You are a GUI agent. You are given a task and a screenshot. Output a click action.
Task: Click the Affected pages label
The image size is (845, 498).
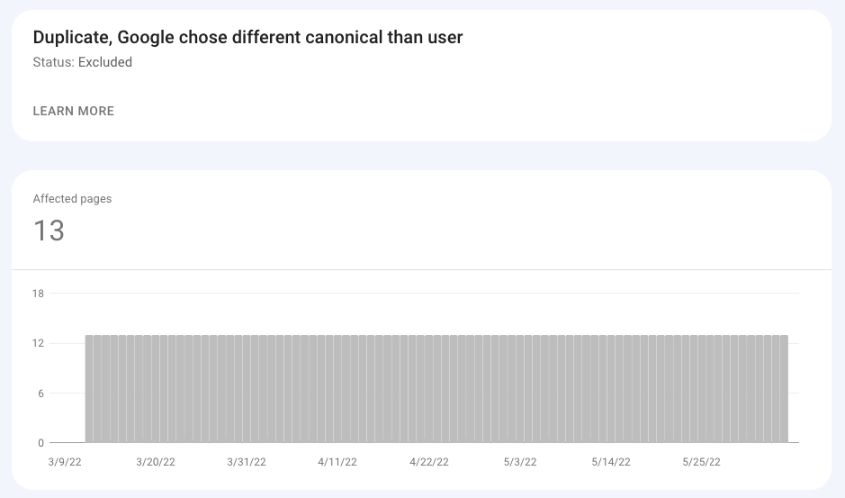point(72,198)
